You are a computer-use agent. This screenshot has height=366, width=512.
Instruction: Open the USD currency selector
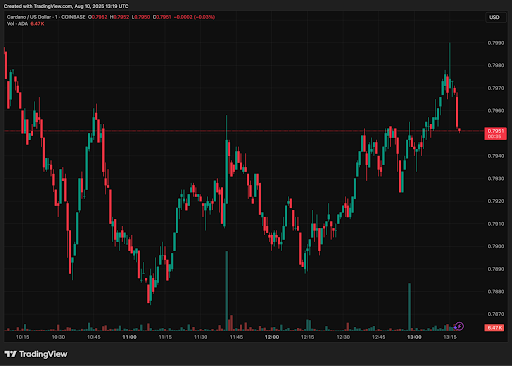(494, 17)
